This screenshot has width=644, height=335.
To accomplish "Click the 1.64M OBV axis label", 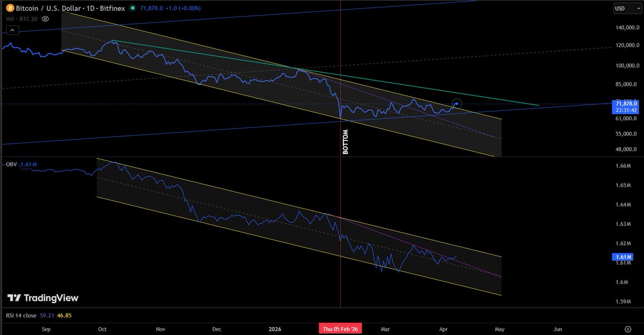I will [x=623, y=205].
